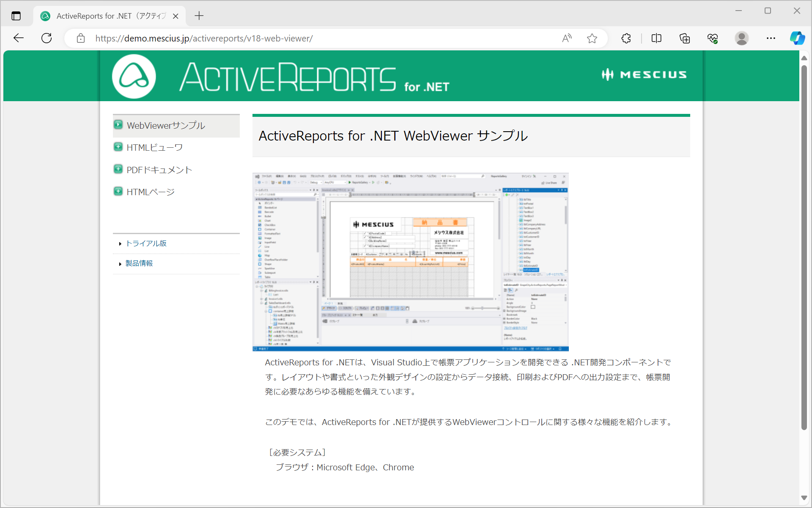
Task: Close the ActiveReports for .NET tab
Action: click(x=176, y=16)
